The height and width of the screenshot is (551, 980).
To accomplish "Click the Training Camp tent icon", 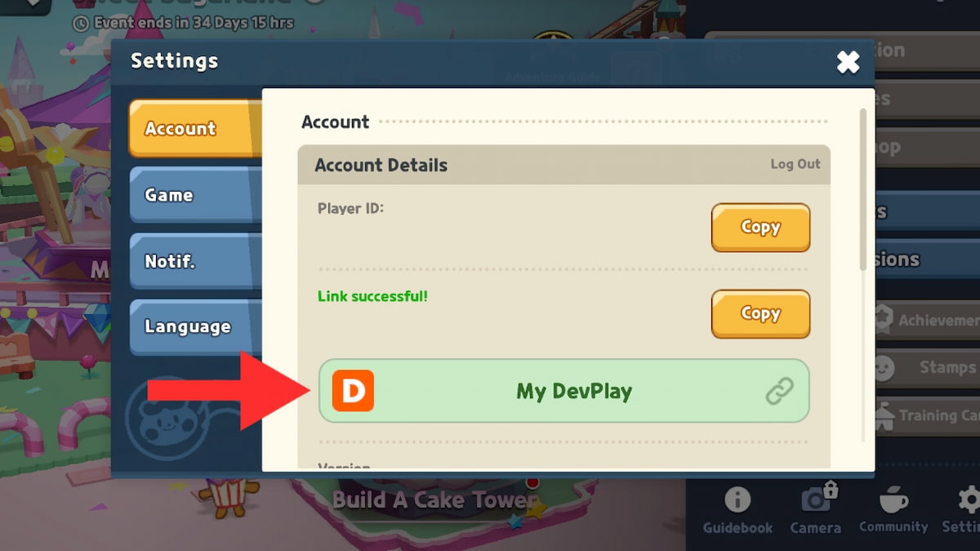I will coord(882,415).
